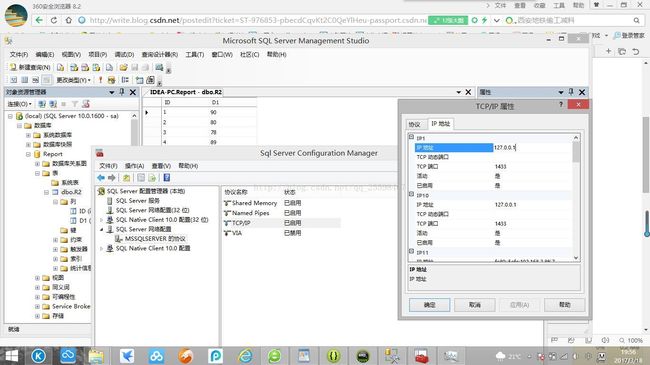Viewport: 650px width, 365px height.
Task: Click the 确定 button in TCP/IP properties
Action: point(429,305)
